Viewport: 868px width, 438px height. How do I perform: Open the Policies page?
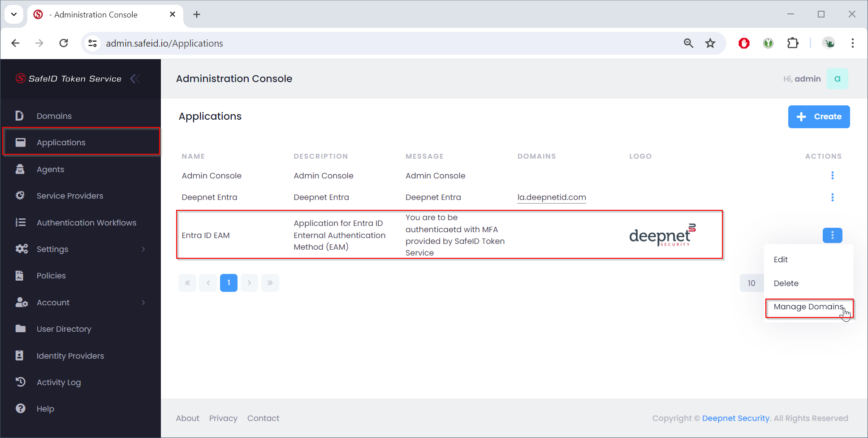click(51, 276)
